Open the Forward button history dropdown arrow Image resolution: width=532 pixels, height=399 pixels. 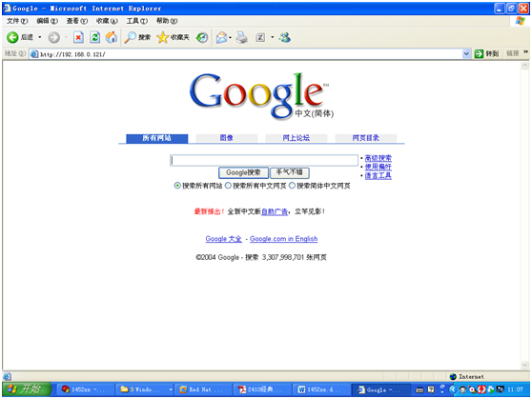point(66,37)
